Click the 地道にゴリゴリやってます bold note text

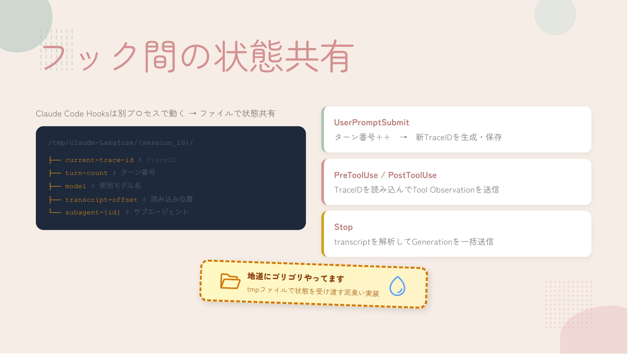(x=296, y=277)
